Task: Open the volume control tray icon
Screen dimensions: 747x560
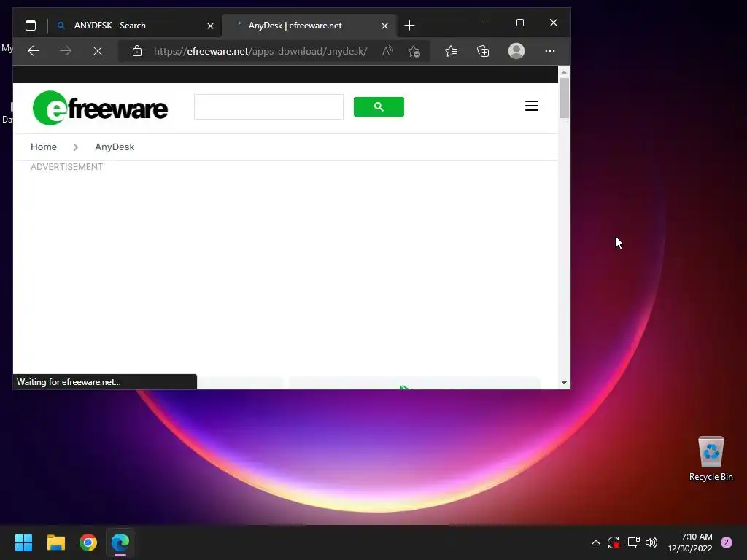Action: (651, 542)
